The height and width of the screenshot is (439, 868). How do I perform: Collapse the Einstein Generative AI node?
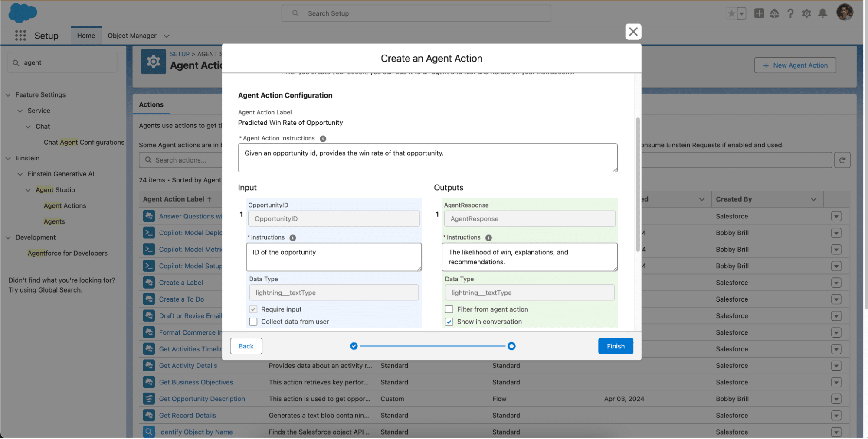(20, 174)
